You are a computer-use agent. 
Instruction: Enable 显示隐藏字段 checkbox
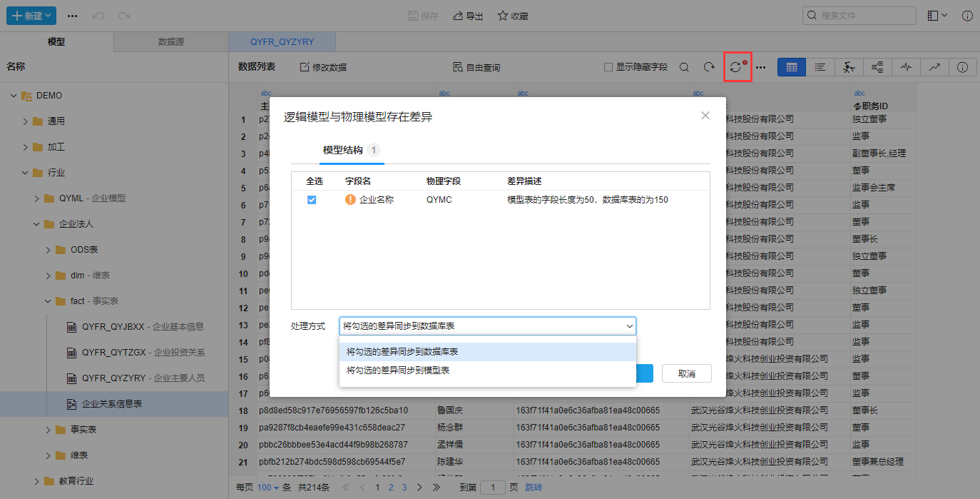608,67
